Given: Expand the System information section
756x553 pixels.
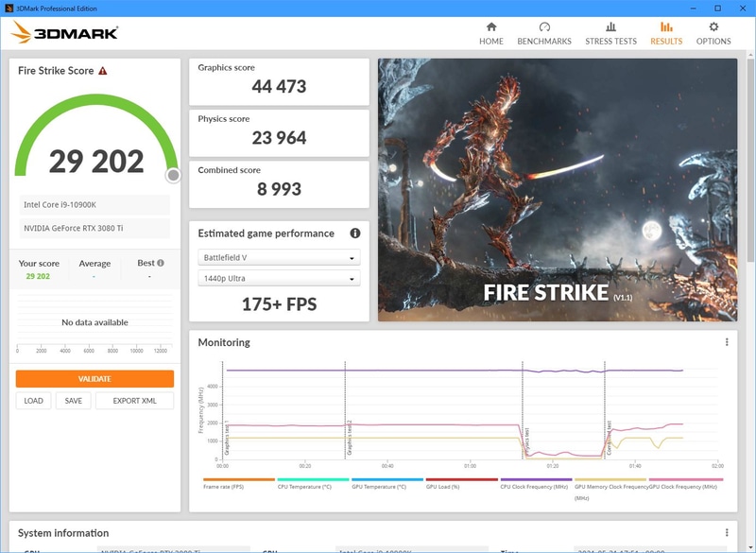Looking at the screenshot, I should [x=61, y=529].
